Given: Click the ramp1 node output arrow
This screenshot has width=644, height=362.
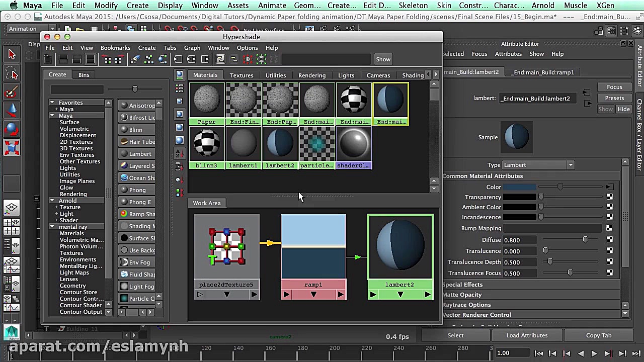Looking at the screenshot, I should (341, 295).
